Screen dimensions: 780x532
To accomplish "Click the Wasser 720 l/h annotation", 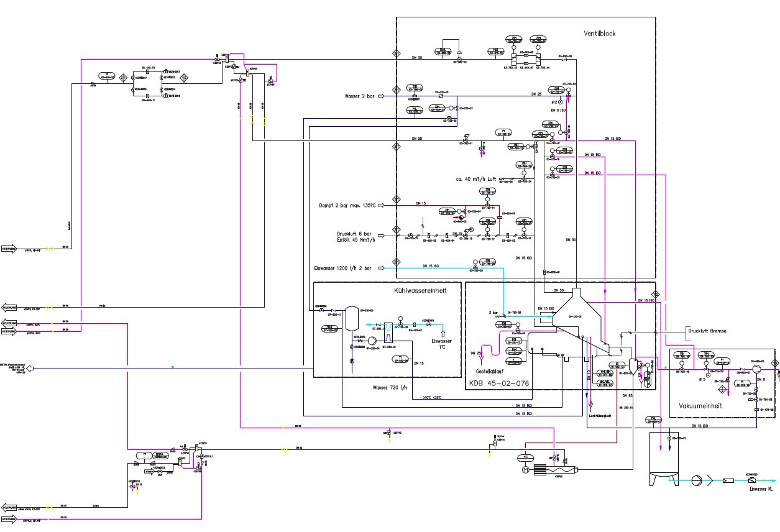I will coord(390,387).
